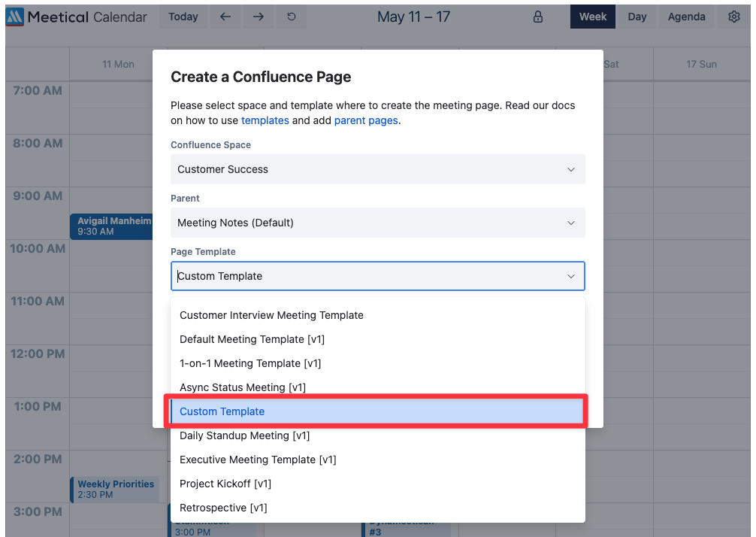The height and width of the screenshot is (537, 756).
Task: Switch to Agenda view
Action: (687, 17)
